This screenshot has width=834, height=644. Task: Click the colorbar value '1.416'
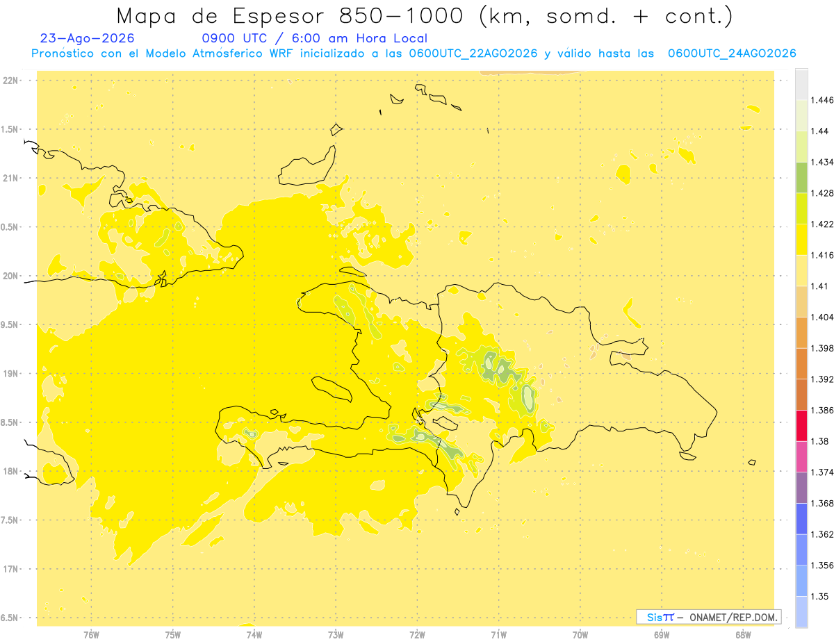(822, 255)
